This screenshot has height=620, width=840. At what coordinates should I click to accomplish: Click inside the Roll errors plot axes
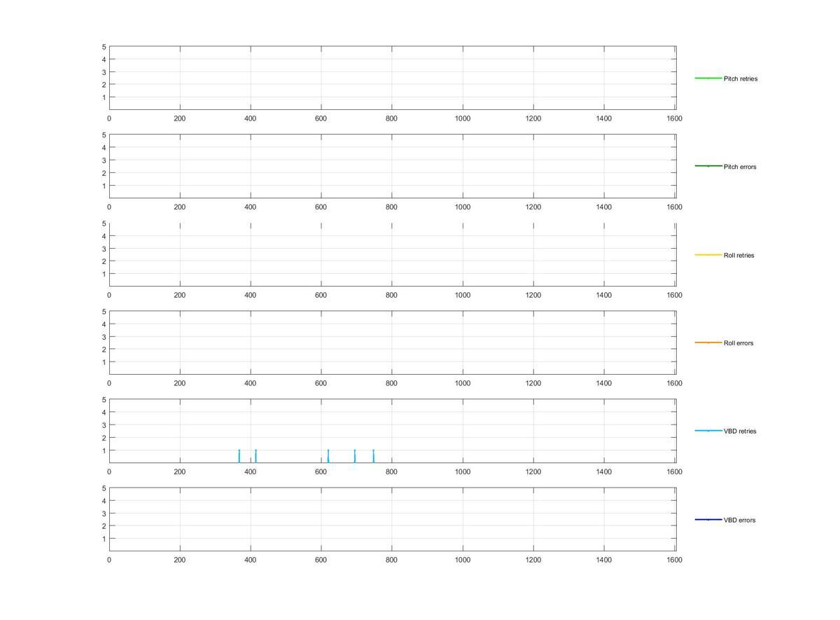393,343
